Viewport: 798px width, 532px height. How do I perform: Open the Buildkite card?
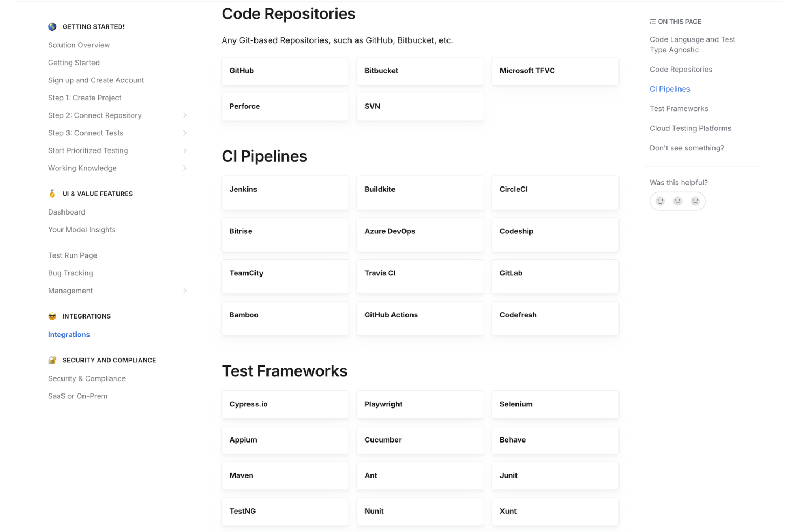point(420,193)
